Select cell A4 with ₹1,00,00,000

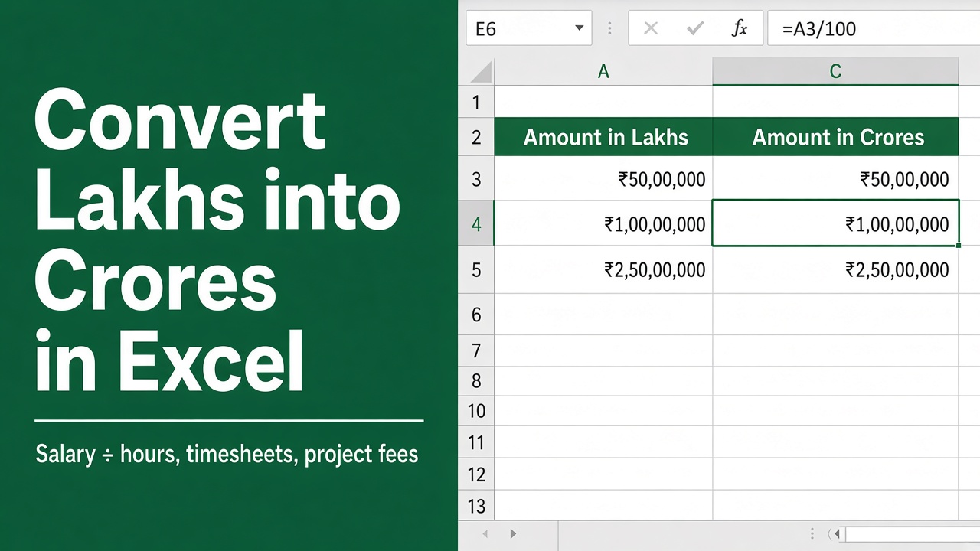tap(603, 224)
